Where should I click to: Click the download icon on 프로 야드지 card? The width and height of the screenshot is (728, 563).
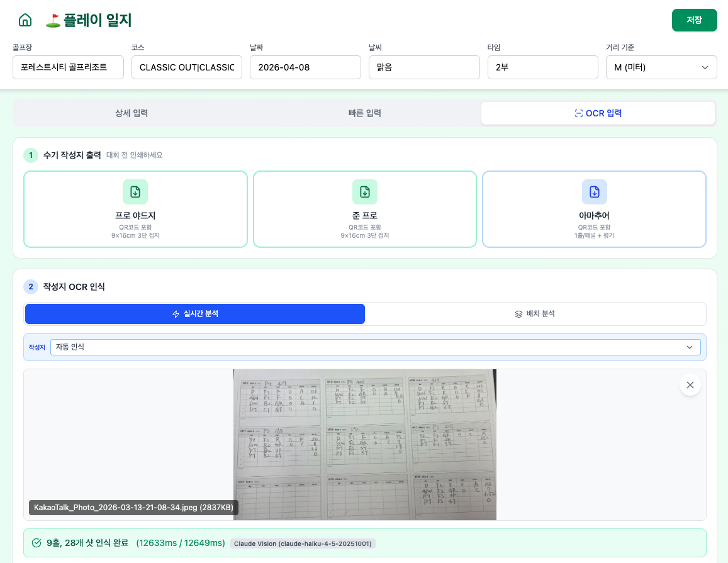pyautogui.click(x=135, y=192)
